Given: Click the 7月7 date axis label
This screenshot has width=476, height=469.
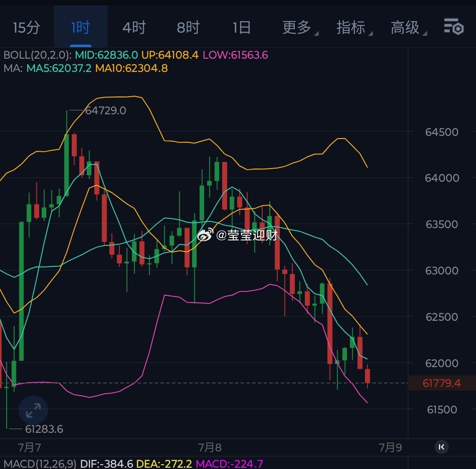Looking at the screenshot, I should pyautogui.click(x=30, y=447).
